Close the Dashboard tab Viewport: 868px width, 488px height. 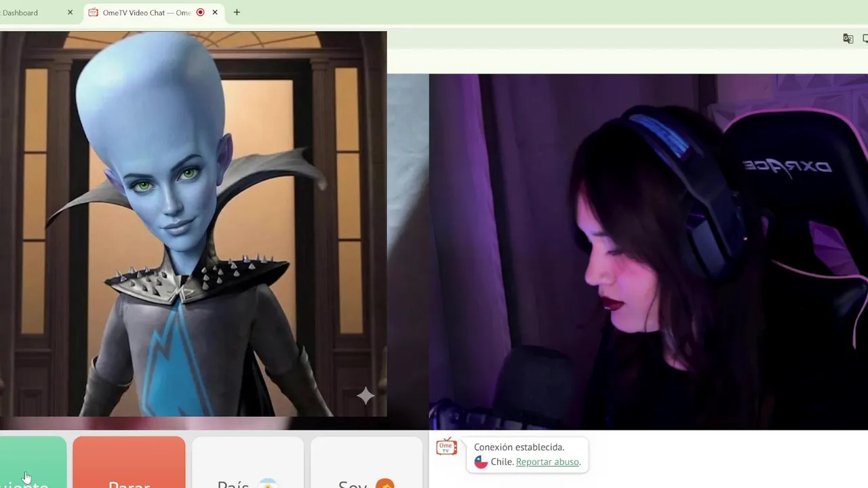coord(70,12)
